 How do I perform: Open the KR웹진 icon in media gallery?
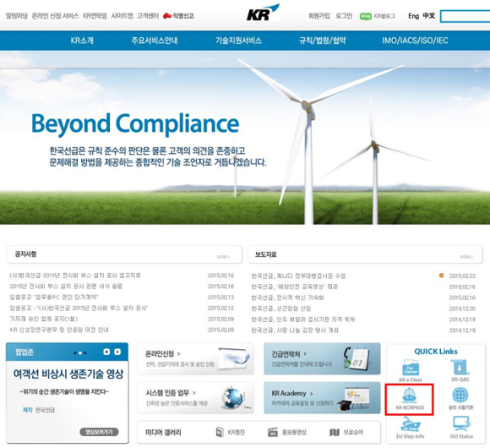pyautogui.click(x=220, y=432)
